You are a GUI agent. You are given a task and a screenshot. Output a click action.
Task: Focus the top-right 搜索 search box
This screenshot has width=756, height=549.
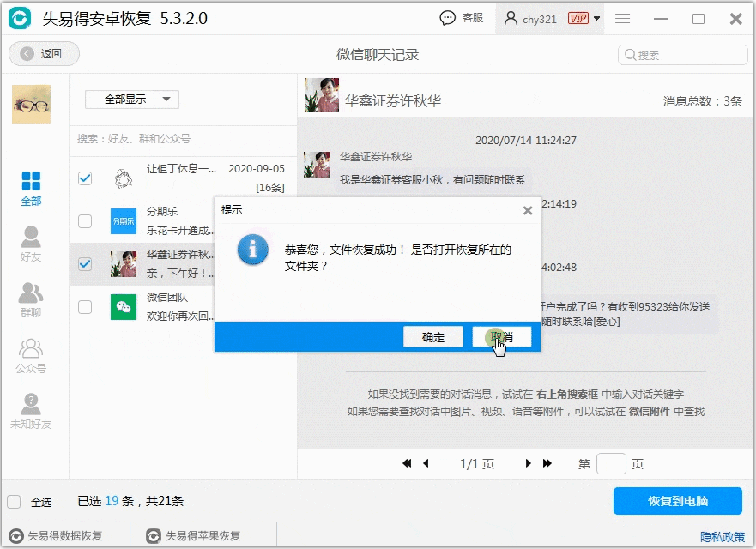tap(682, 55)
